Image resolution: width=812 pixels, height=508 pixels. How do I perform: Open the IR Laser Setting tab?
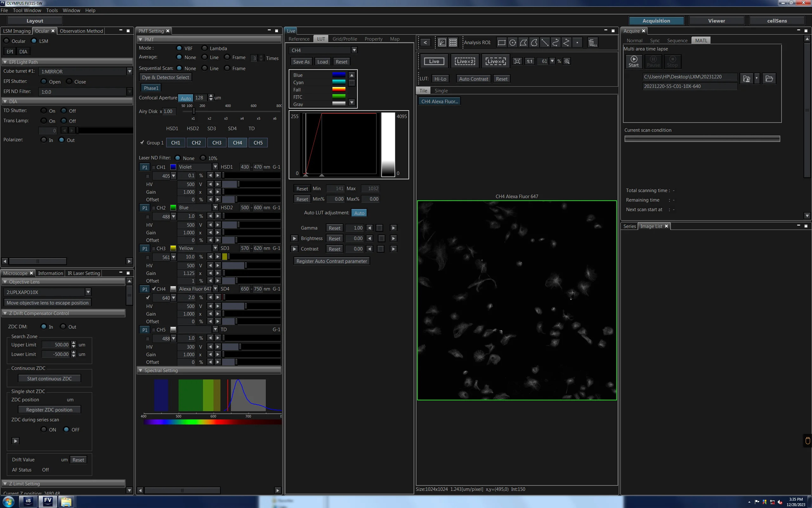coord(84,273)
